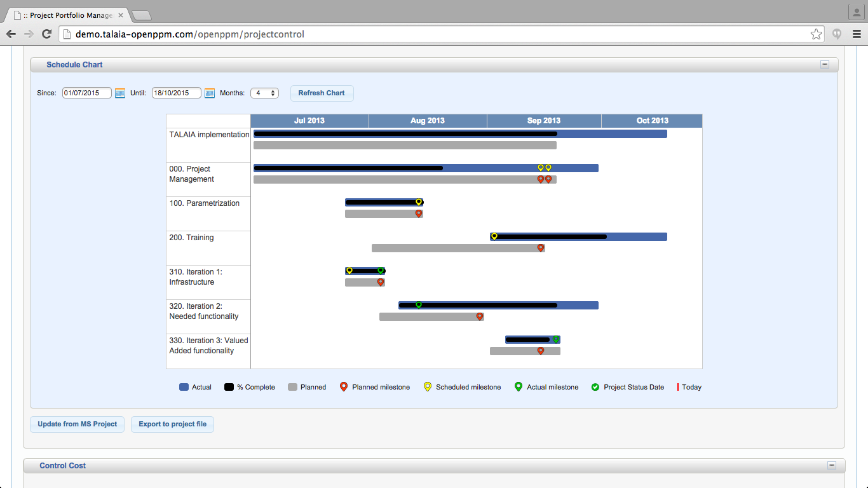The width and height of the screenshot is (868, 488).
Task: Click the Update from MS Project button
Action: [x=76, y=424]
